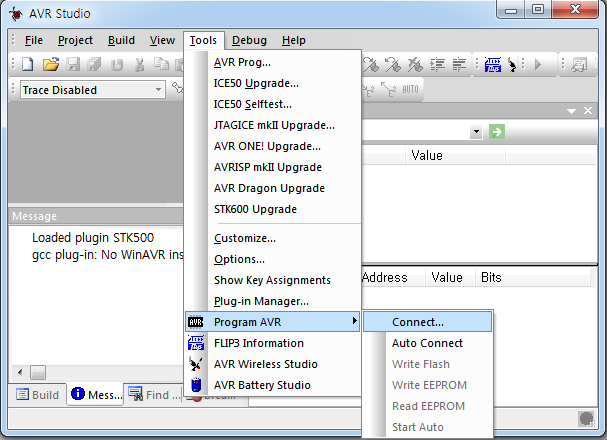
Task: Click the next bookmark toolbar icon
Action: pos(370,65)
